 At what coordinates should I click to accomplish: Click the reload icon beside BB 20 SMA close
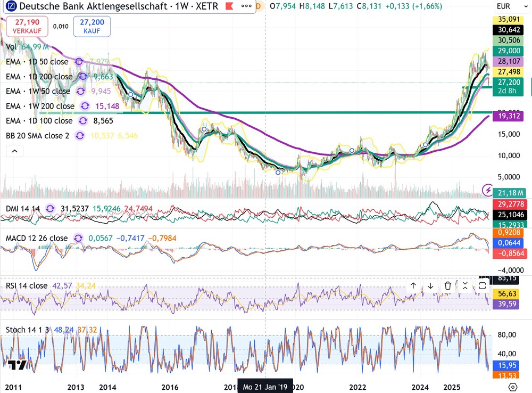pos(80,136)
